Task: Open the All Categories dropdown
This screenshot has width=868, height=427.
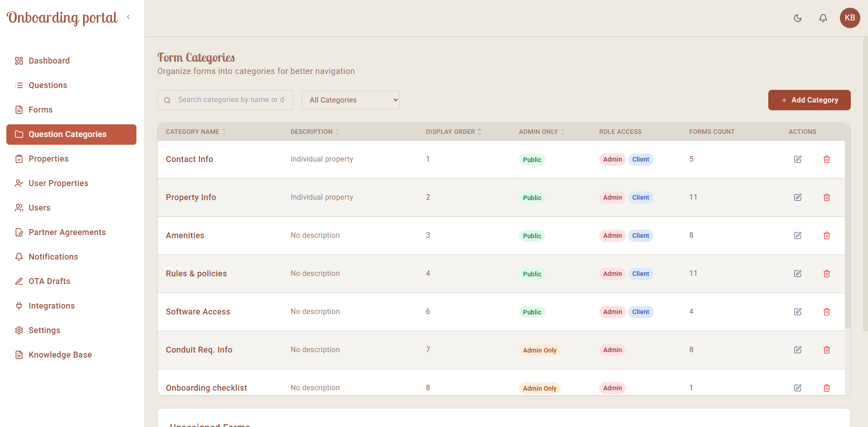Action: 350,100
